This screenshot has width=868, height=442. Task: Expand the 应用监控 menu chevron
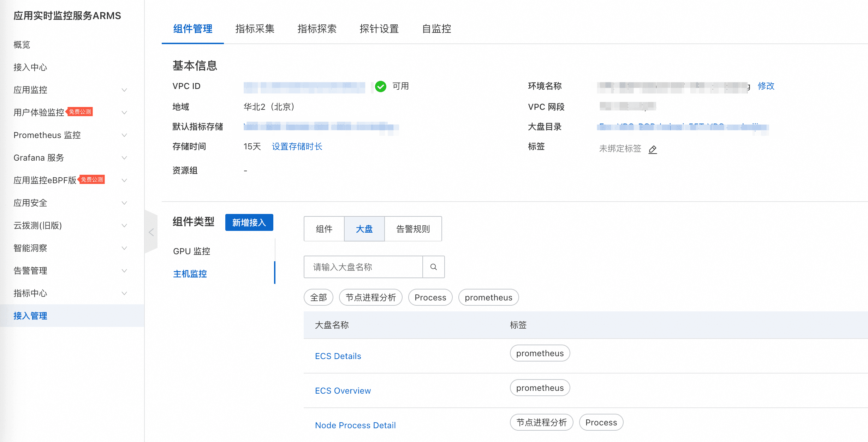click(x=124, y=90)
